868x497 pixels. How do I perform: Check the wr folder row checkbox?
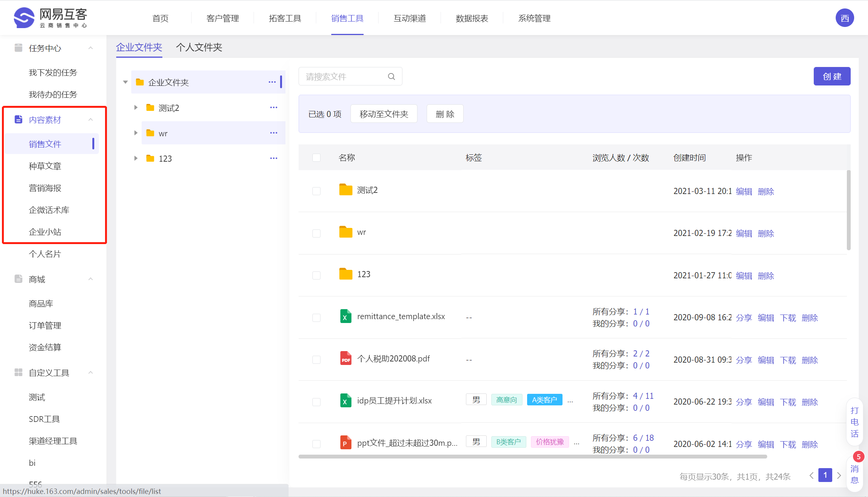(316, 233)
